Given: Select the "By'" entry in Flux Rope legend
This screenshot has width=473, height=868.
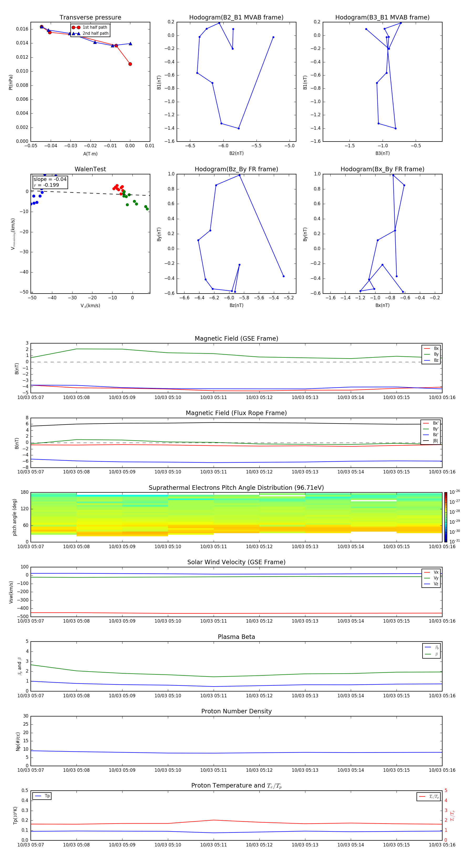Looking at the screenshot, I should coord(431,429).
